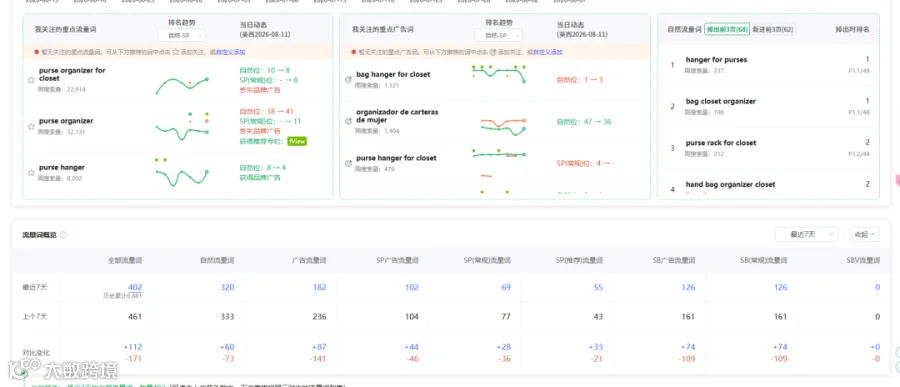Click follow icon beside 'bag hanger for closet'
The width and height of the screenshot is (900, 387).
pyautogui.click(x=348, y=80)
